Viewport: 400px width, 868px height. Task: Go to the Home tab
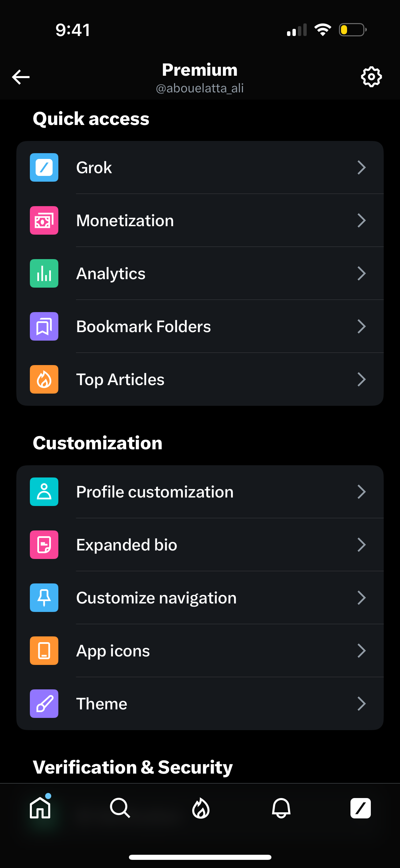[x=40, y=808]
